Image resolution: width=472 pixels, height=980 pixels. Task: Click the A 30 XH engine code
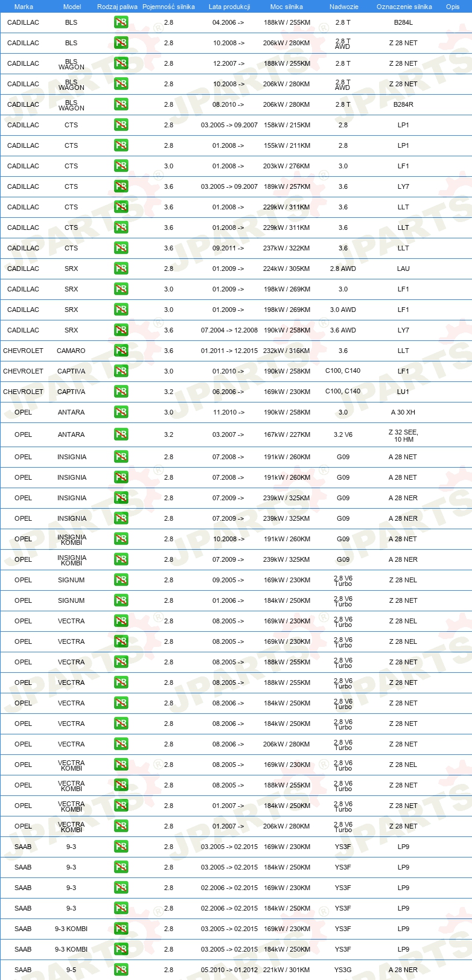[x=403, y=412]
